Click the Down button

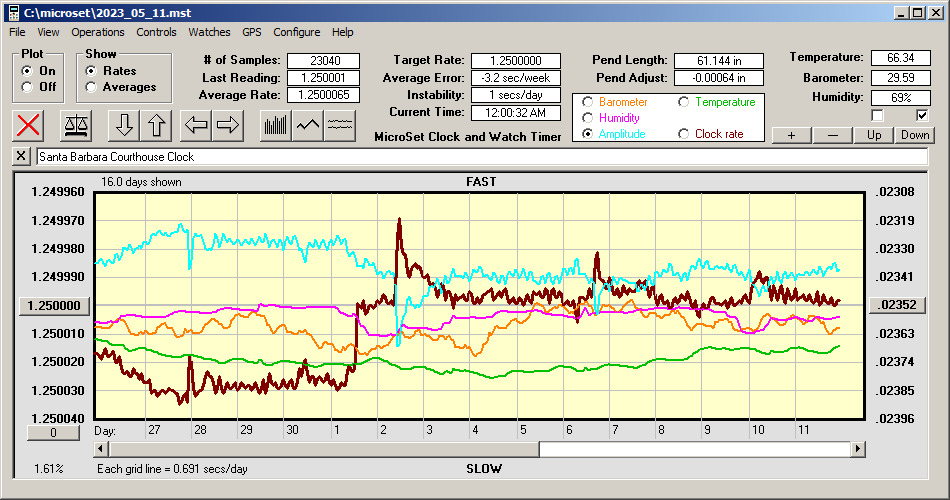915,135
